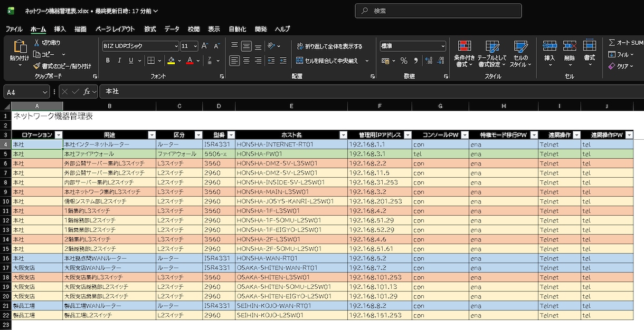This screenshot has height=330, width=644.
Task: Click the Copy (コピー) button
Action: (x=44, y=54)
